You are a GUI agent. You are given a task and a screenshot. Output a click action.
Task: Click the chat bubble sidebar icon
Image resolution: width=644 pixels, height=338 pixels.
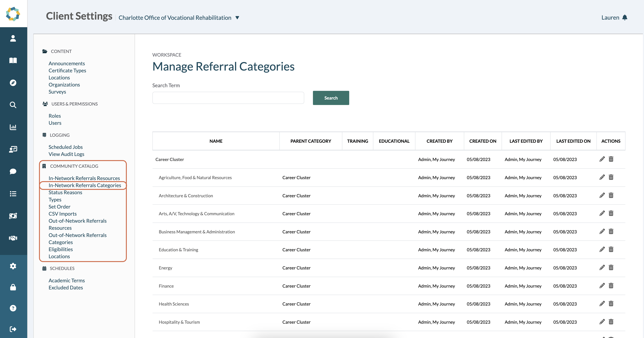point(13,171)
